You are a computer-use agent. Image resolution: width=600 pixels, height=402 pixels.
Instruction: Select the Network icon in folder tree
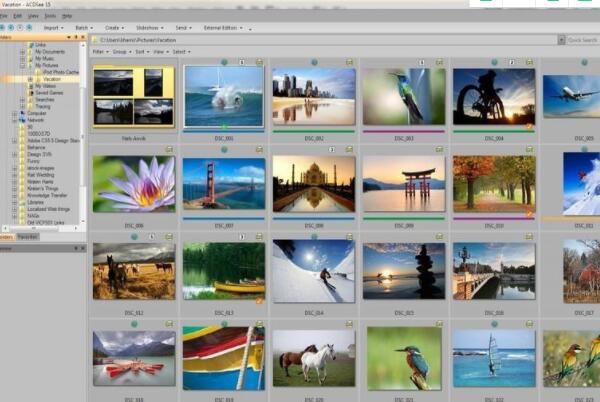[21, 120]
